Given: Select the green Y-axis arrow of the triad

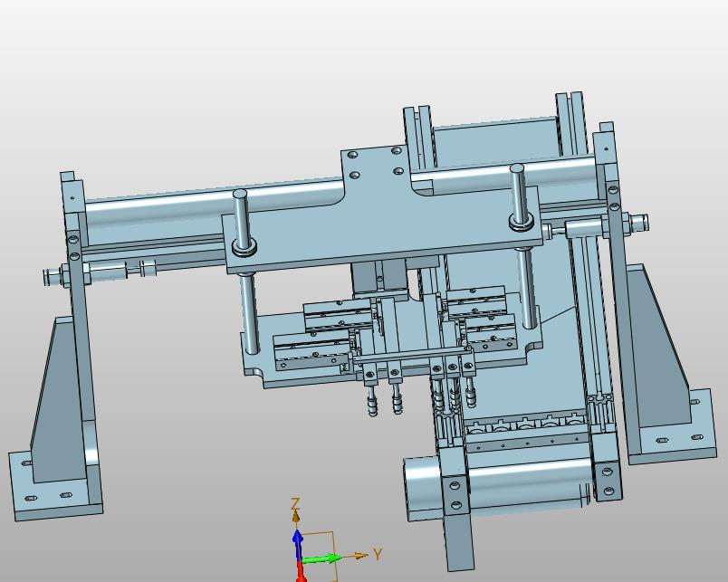Looking at the screenshot, I should coord(321,558).
